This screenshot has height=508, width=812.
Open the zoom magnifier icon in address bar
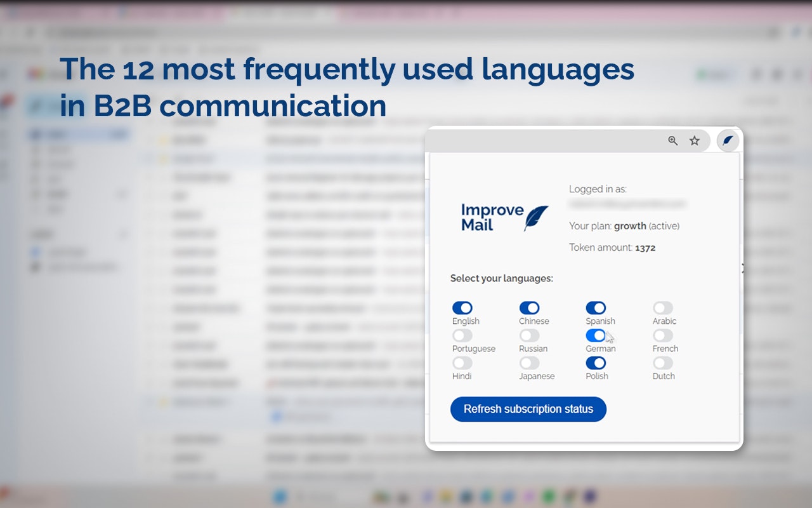coord(673,140)
